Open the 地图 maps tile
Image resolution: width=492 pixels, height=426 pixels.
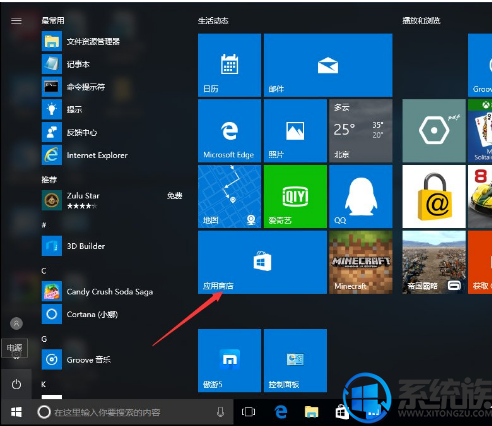[229, 197]
